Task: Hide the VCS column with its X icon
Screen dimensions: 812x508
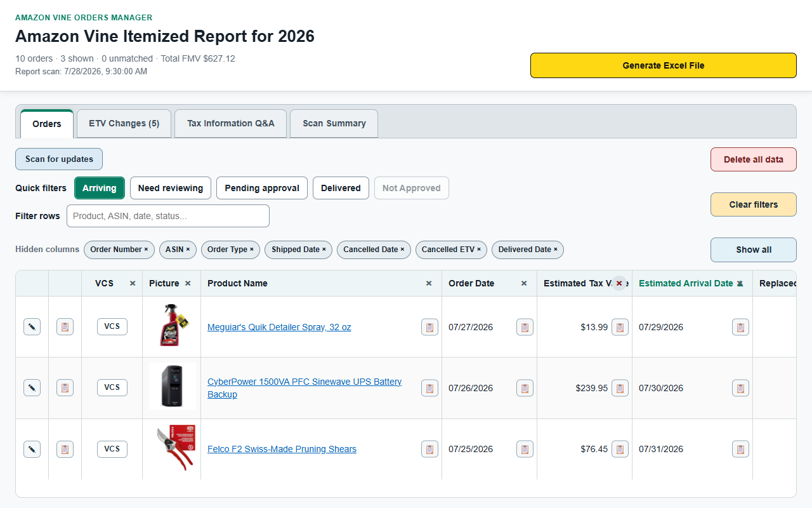Action: point(133,283)
